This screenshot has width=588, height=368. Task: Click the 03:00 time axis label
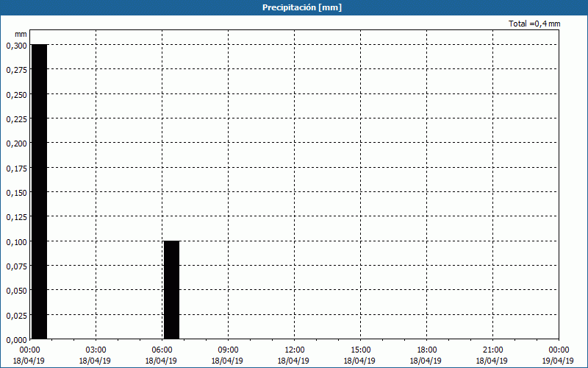point(96,350)
